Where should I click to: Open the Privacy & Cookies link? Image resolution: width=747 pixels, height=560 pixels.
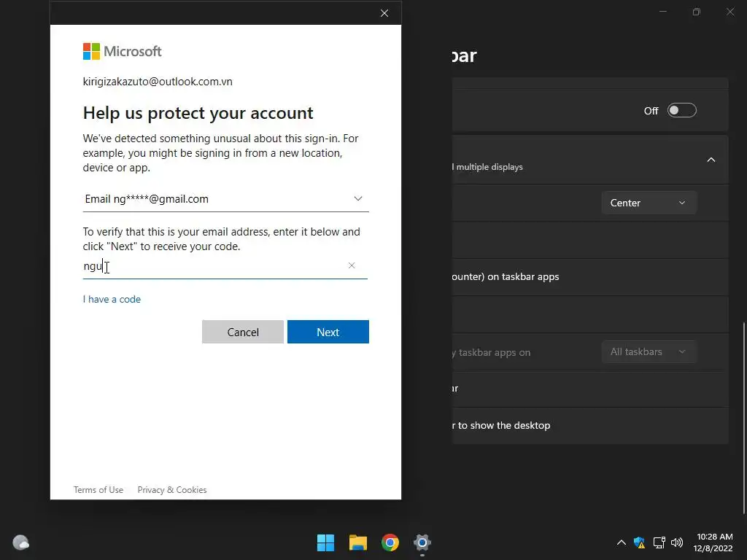(x=172, y=489)
